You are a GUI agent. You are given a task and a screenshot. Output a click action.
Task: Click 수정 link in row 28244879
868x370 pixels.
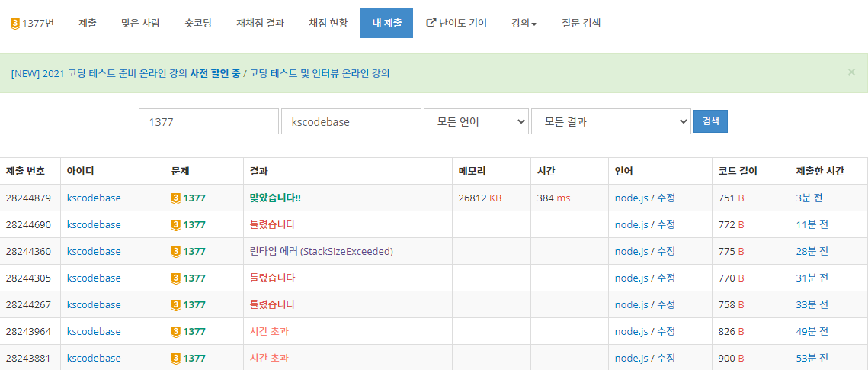(666, 198)
